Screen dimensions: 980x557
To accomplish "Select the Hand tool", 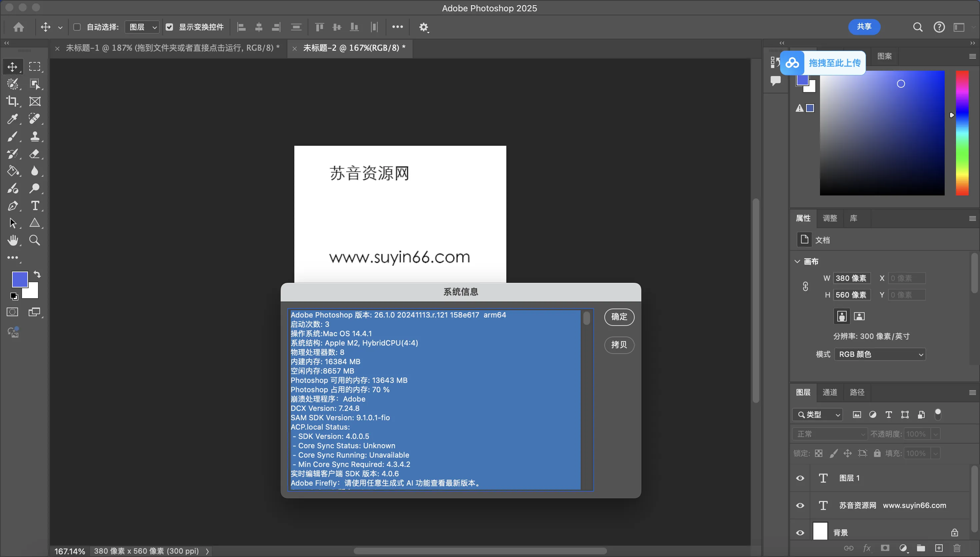I will 13,240.
